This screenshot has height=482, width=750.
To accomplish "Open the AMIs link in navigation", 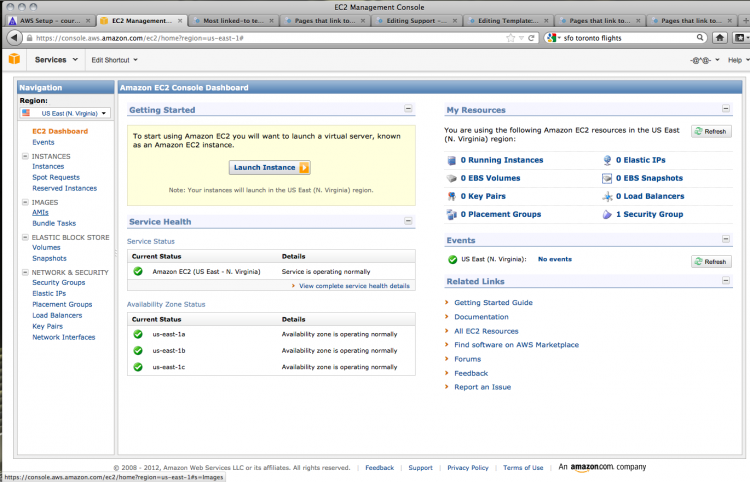I will coord(40,212).
